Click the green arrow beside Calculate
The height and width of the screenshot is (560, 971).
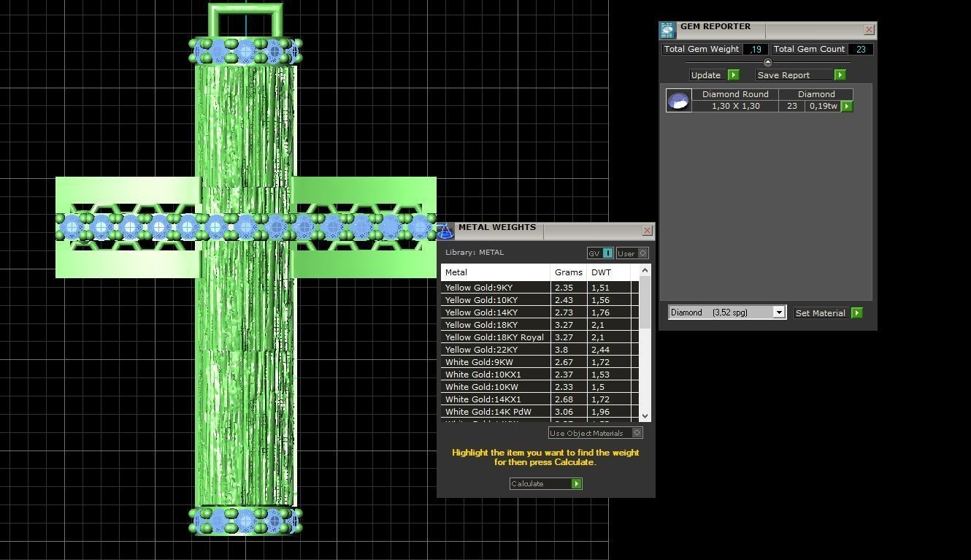click(577, 484)
